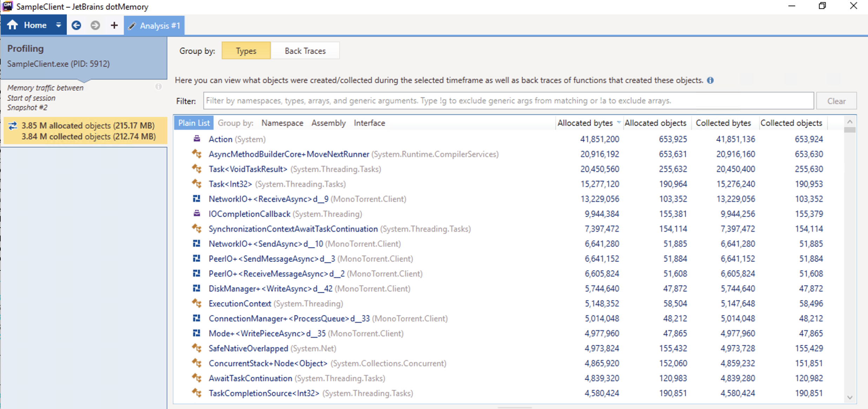Click the Home icon button
868x409 pixels.
pyautogui.click(x=13, y=25)
